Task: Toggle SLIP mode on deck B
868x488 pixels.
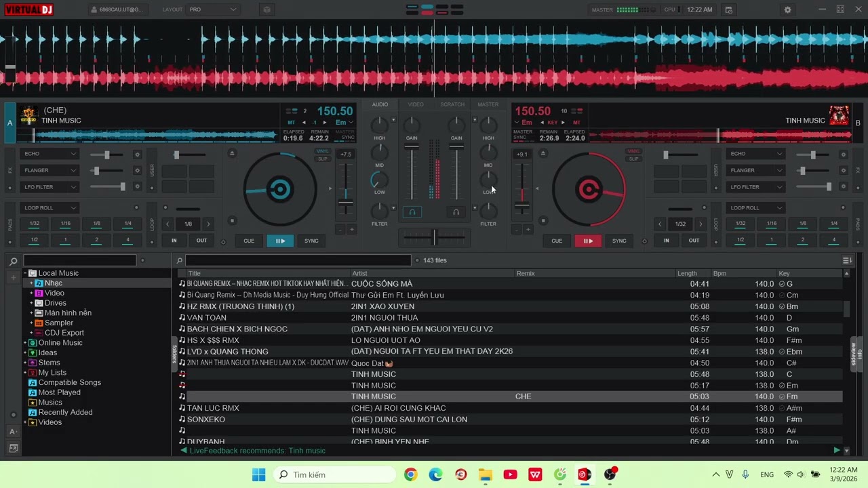Action: click(633, 159)
